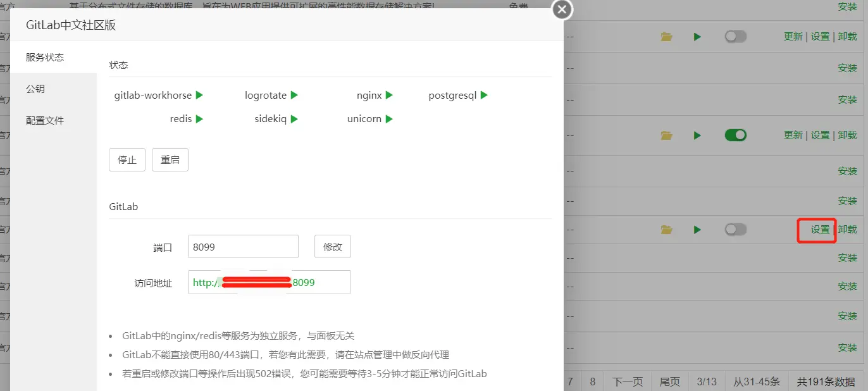Click the nginx service name
This screenshot has width=868, height=391.
click(369, 96)
